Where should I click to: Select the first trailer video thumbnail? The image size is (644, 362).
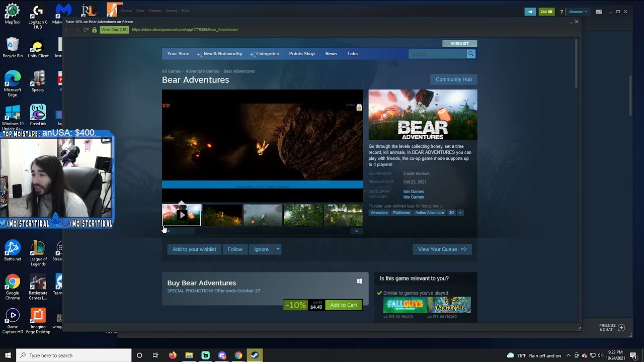[x=182, y=215]
